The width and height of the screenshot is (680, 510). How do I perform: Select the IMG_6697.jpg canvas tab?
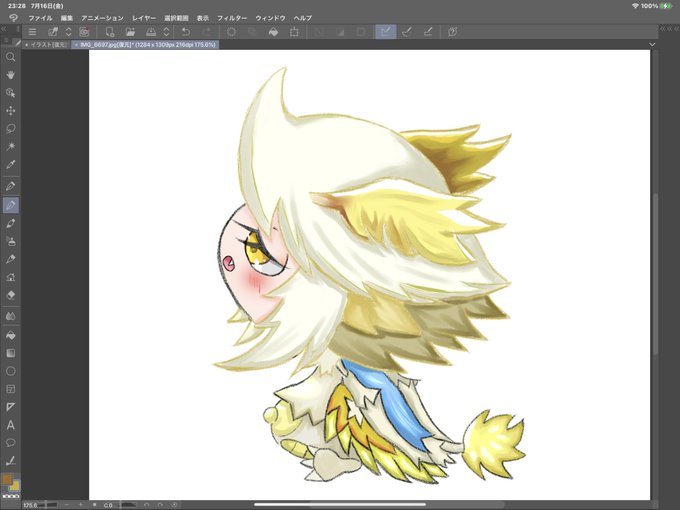point(146,45)
